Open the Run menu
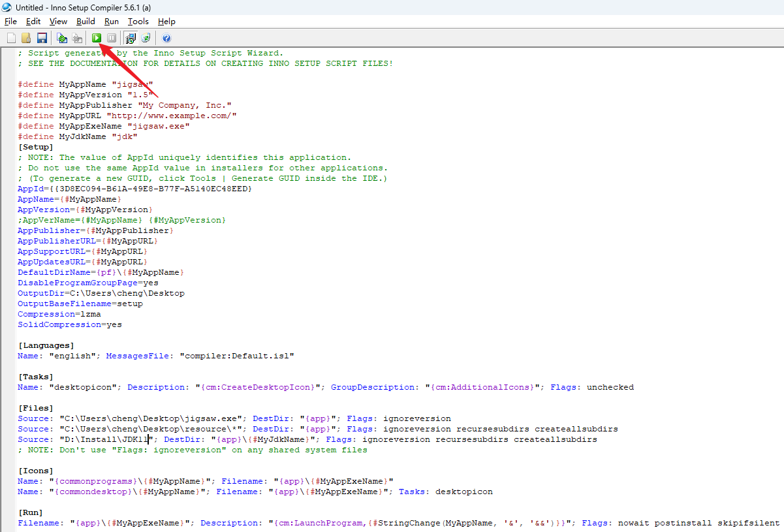The image size is (784, 532). tap(112, 22)
